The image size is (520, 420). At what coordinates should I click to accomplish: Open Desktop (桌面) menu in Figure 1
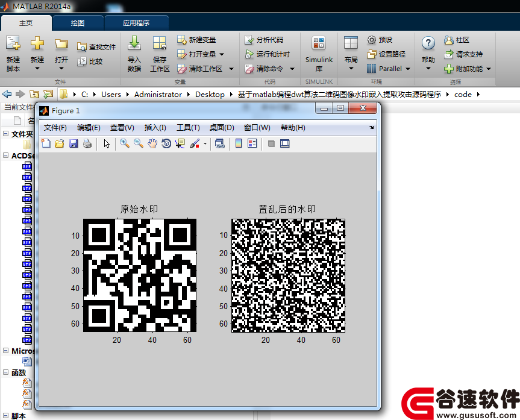222,128
